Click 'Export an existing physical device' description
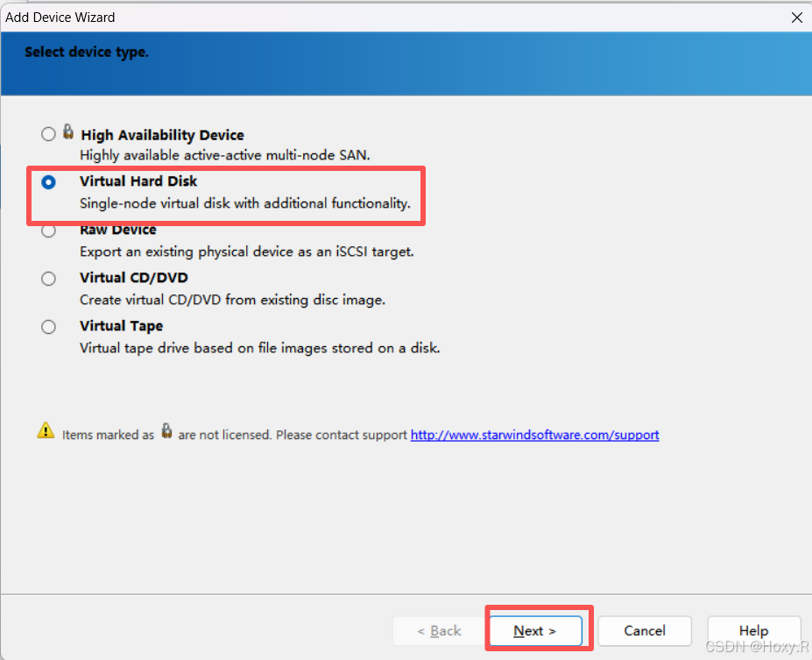This screenshot has width=812, height=660. pos(246,252)
